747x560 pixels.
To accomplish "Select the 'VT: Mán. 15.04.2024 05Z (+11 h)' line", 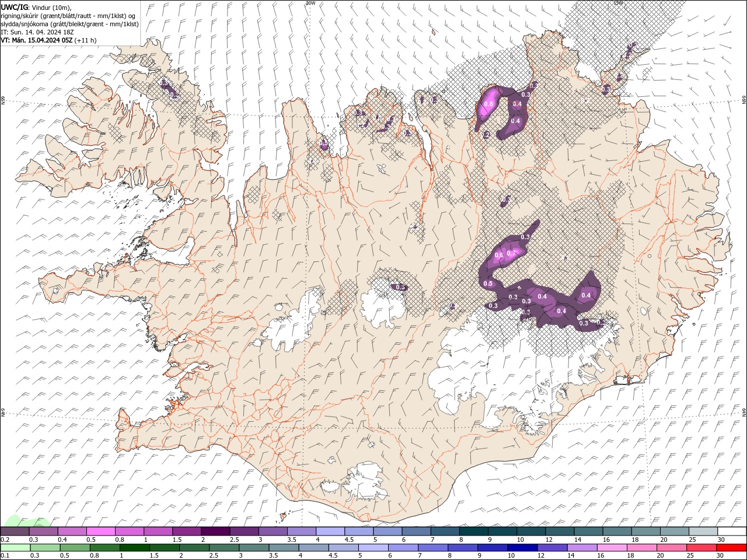I will [x=49, y=40].
